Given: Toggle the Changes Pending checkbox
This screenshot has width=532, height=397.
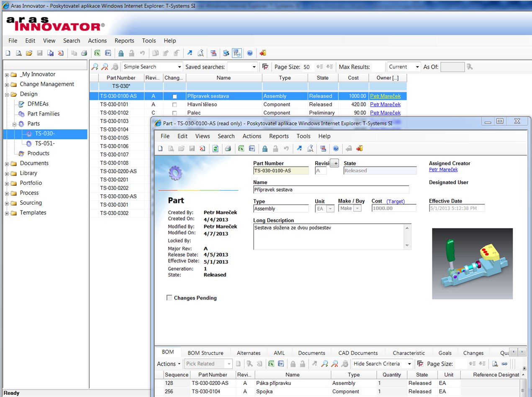Looking at the screenshot, I should (170, 298).
